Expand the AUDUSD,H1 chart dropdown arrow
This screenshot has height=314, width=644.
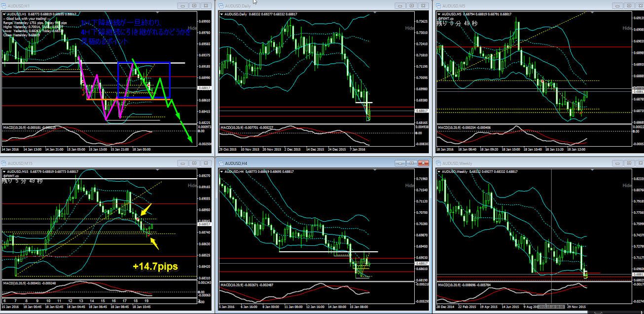[4, 14]
